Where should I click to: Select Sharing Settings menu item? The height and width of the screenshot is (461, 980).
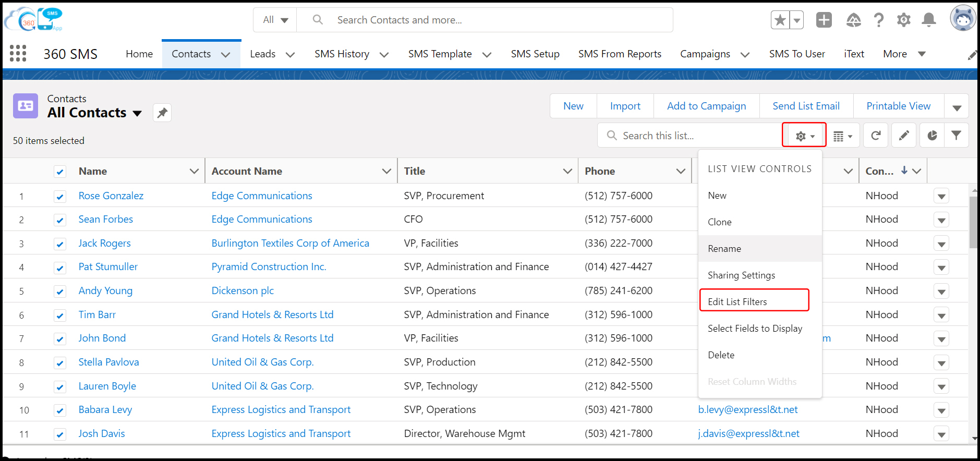coord(760,275)
